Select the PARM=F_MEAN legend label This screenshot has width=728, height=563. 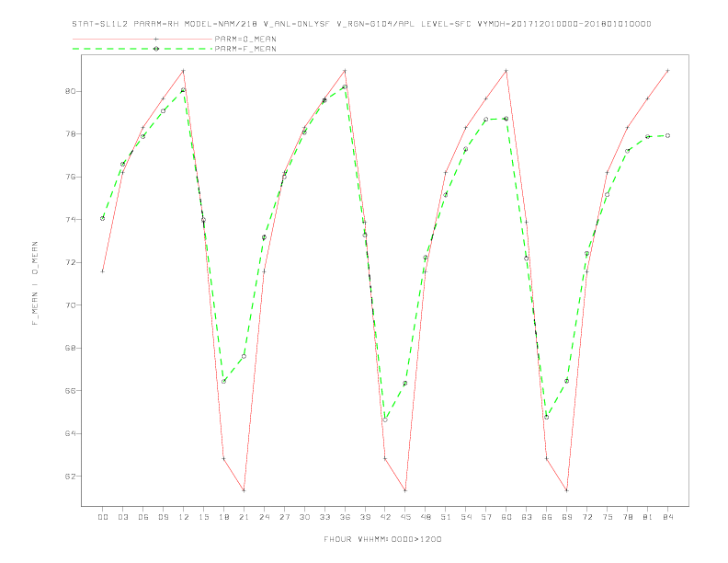coord(245,49)
